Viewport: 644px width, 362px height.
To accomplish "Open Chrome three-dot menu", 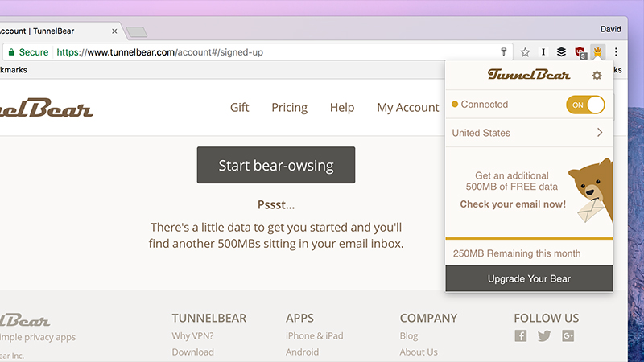I will tap(616, 51).
